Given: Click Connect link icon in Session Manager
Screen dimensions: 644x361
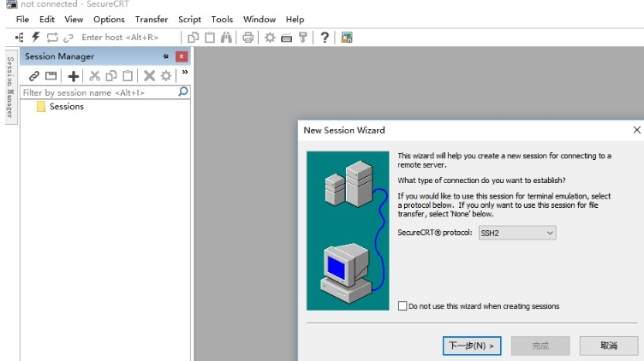Looking at the screenshot, I should (x=34, y=76).
